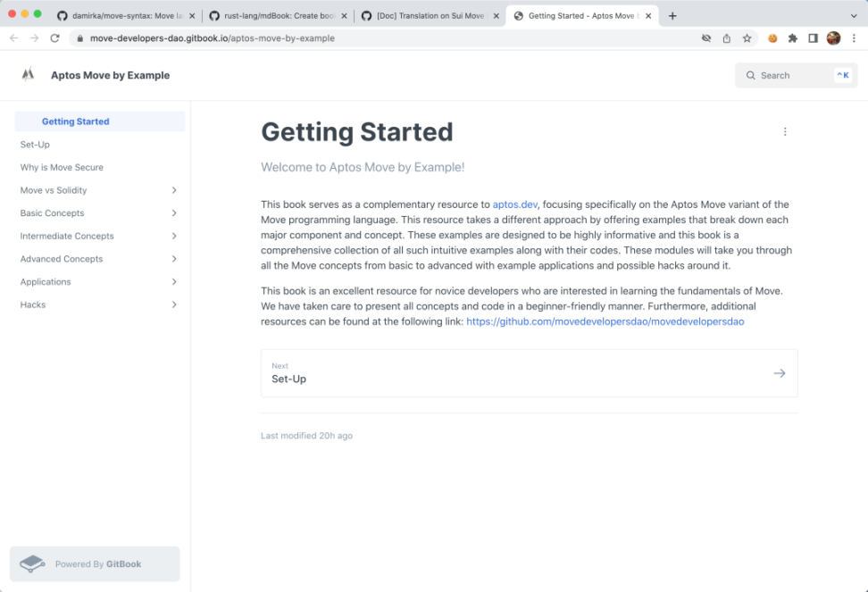868x592 pixels.
Task: Switch to the damirka/move-syntax tab
Action: pos(123,16)
